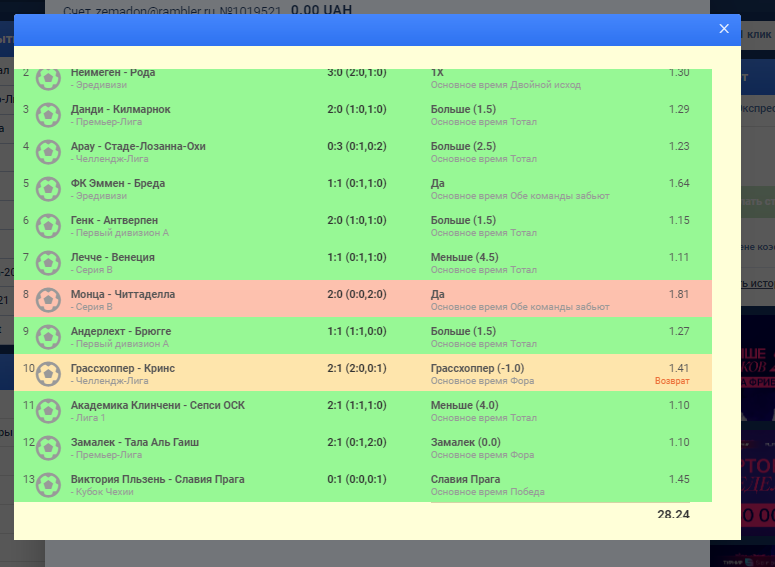Click soccer ball icon for Неймеген - Рода

click(x=48, y=78)
